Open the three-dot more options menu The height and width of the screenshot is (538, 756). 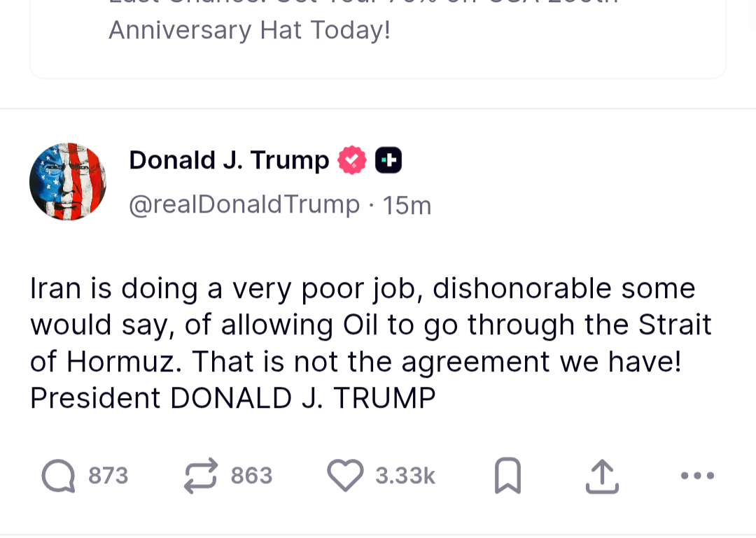coord(697,476)
